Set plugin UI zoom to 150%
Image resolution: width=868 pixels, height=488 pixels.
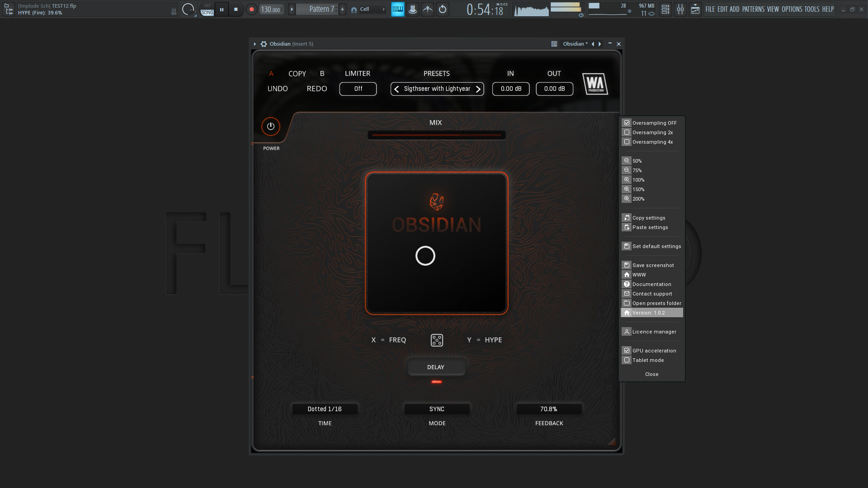652,189
